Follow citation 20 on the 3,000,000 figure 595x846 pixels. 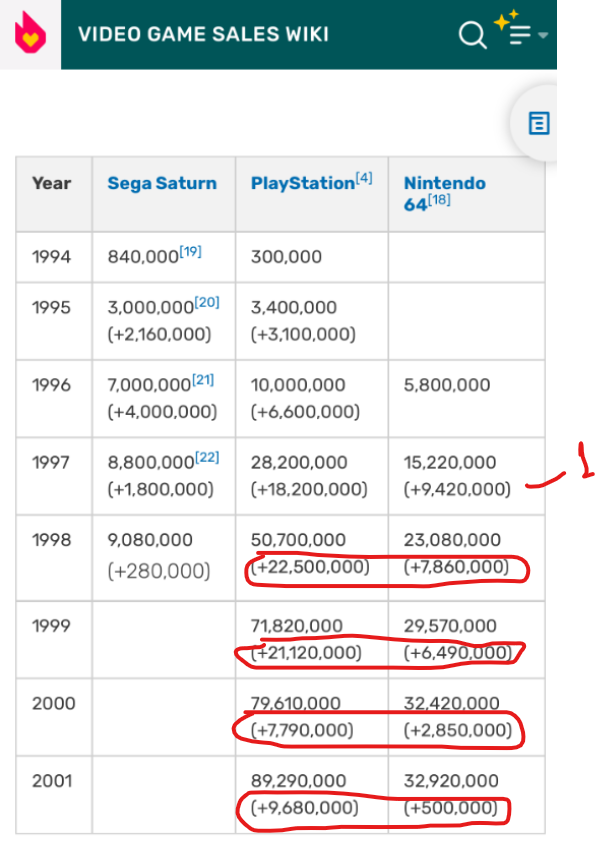click(x=207, y=302)
